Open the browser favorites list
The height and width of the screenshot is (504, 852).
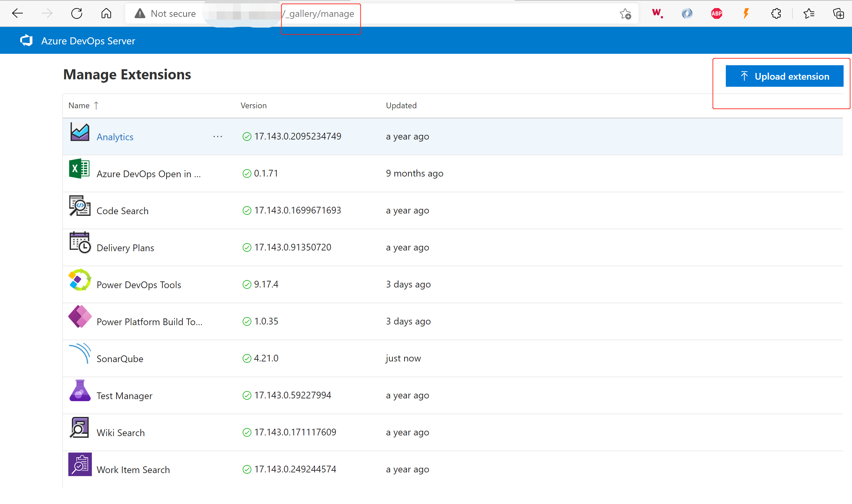point(810,13)
